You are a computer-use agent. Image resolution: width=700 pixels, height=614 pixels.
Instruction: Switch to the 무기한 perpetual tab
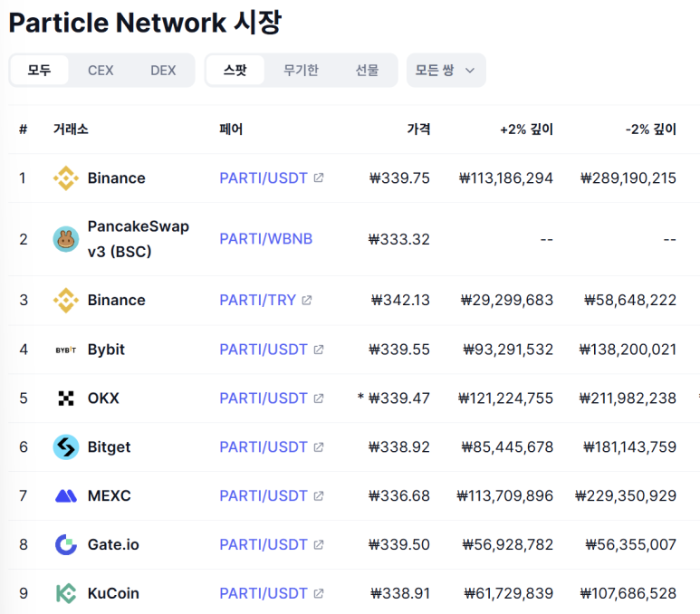click(x=301, y=70)
